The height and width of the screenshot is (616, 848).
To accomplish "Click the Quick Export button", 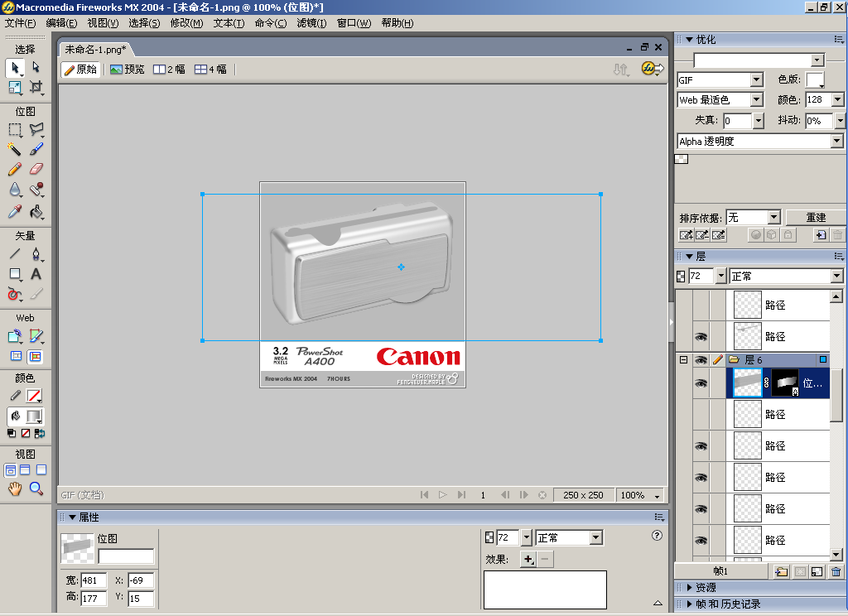I will tap(653, 69).
